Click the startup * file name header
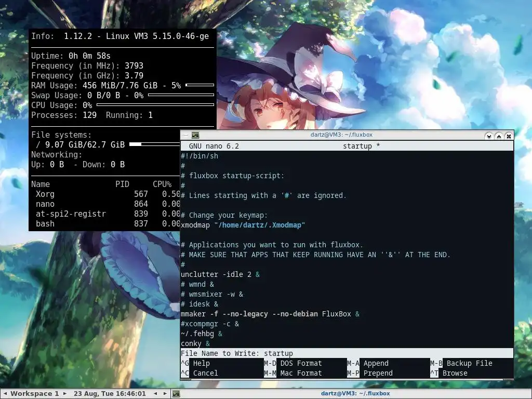This screenshot has width=532, height=399. [x=362, y=146]
